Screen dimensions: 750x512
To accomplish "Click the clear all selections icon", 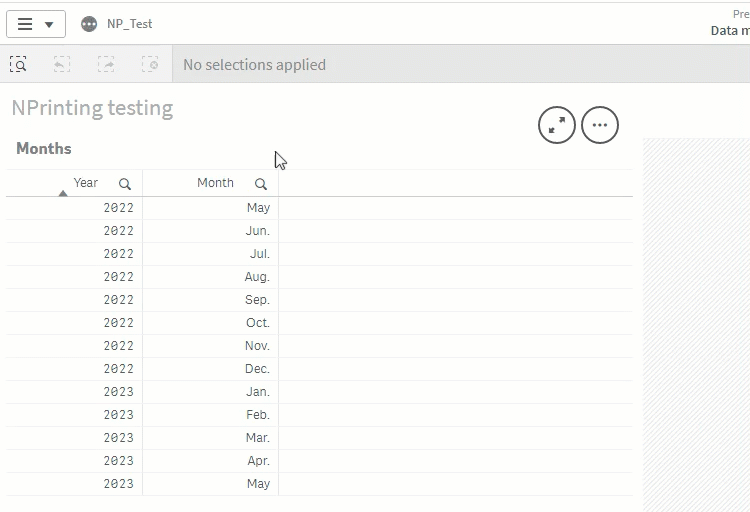I will 150,64.
